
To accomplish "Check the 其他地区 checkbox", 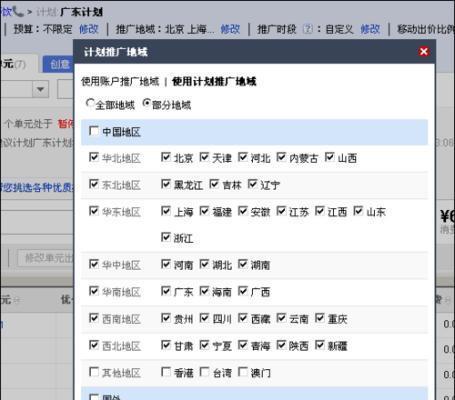I will pyautogui.click(x=94, y=372).
